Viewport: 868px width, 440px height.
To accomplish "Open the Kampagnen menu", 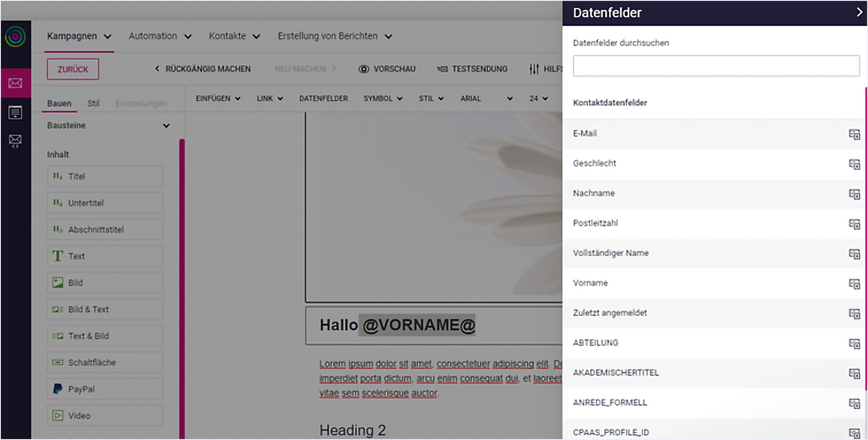I will (79, 36).
